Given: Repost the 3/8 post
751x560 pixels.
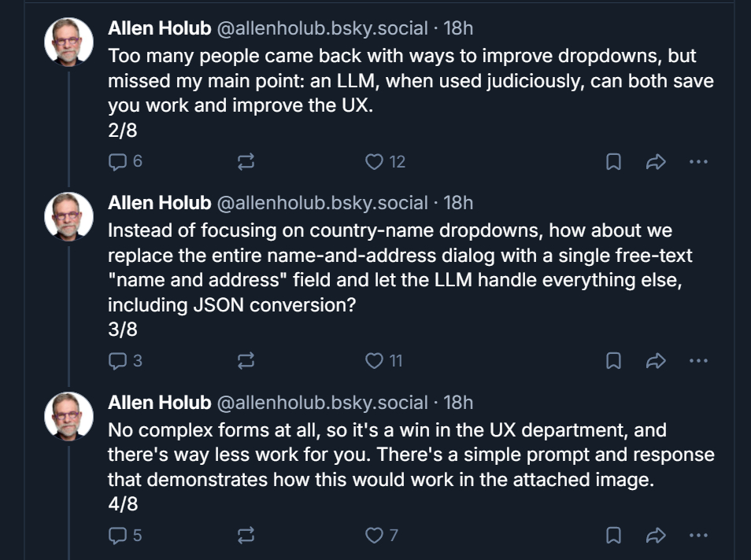Looking at the screenshot, I should coord(246,361).
